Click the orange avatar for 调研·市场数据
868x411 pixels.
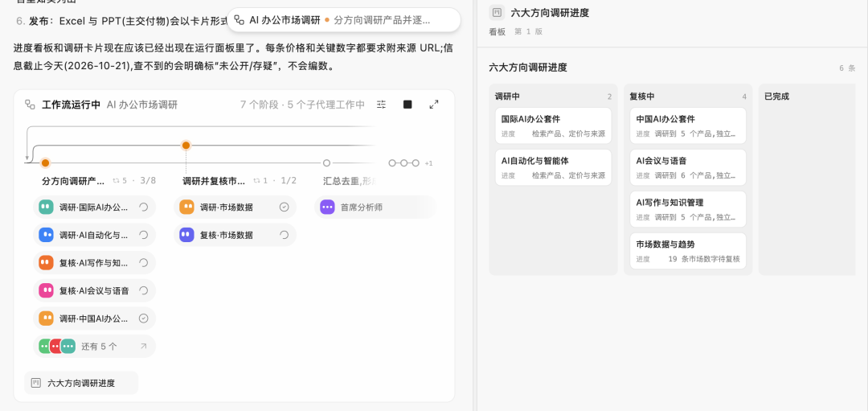coord(186,208)
